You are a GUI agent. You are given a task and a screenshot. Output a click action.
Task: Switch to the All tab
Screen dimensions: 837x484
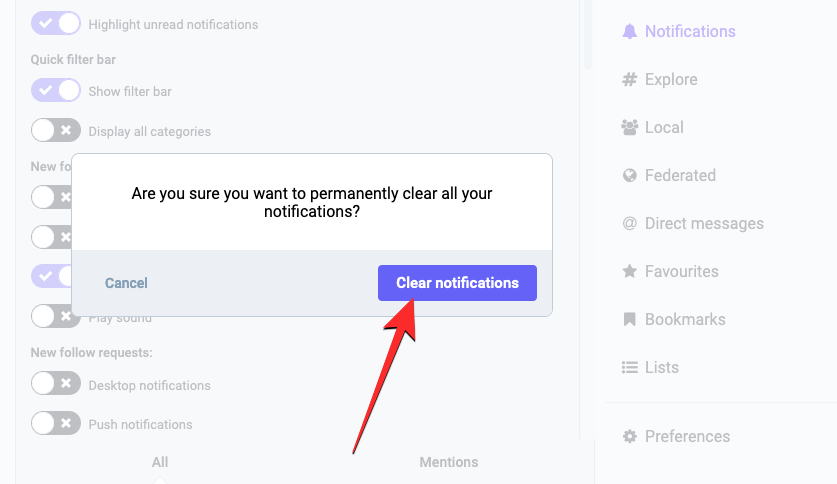pyautogui.click(x=160, y=462)
